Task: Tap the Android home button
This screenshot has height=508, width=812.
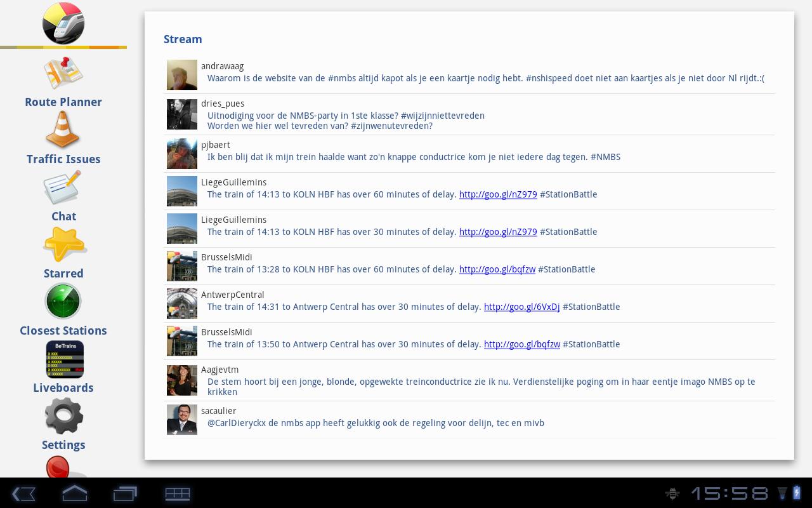Action: click(x=74, y=493)
